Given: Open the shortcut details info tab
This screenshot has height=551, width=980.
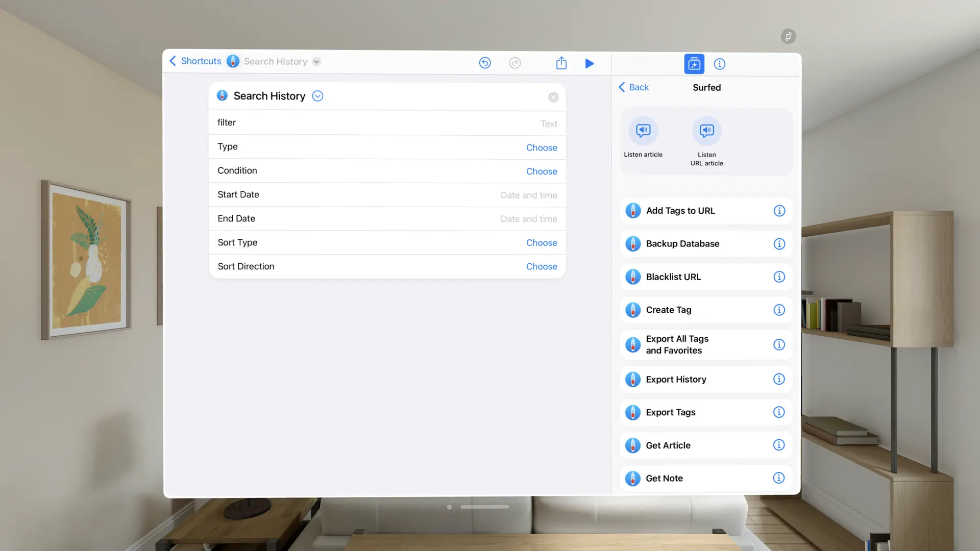Looking at the screenshot, I should [720, 64].
